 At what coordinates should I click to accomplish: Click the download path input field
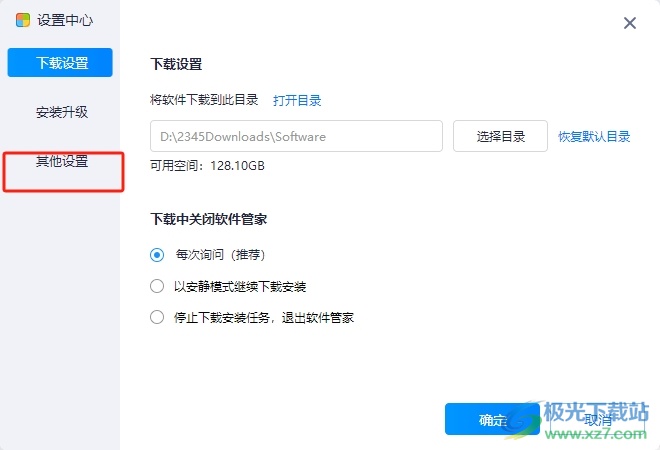coord(296,136)
